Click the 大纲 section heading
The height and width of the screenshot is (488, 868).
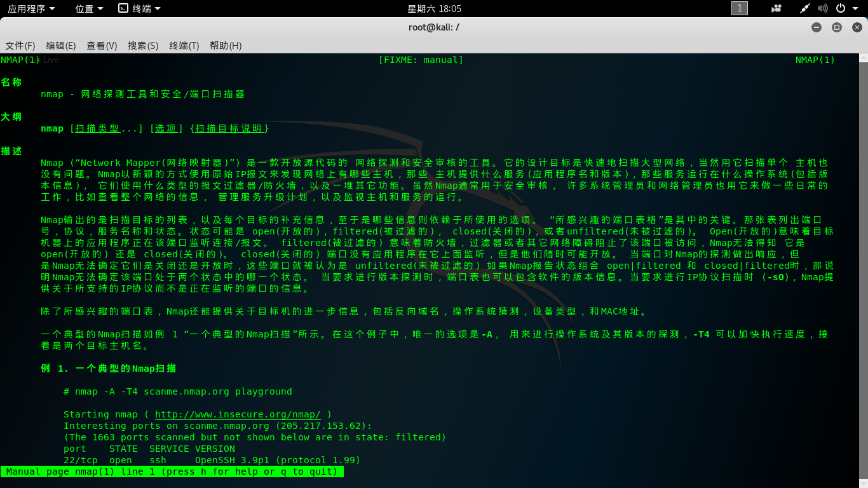11,117
